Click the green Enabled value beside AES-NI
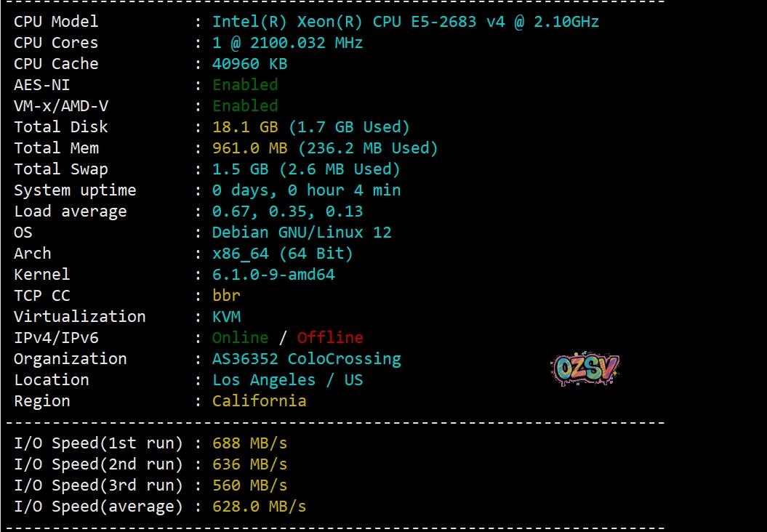The image size is (767, 532). [x=245, y=85]
